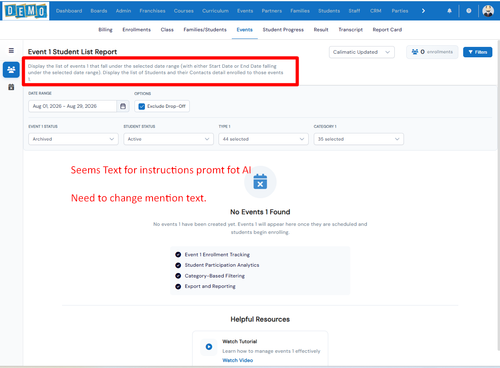Screen dimensions: 500x368
Task: Switch to the Report Card tab
Action: pyautogui.click(x=387, y=30)
